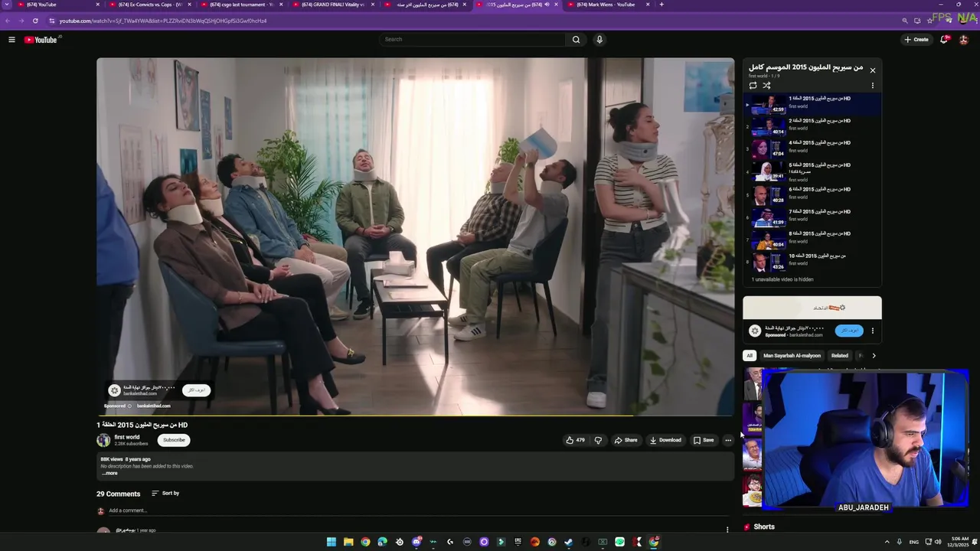Click the magnifier search button

[x=576, y=39]
